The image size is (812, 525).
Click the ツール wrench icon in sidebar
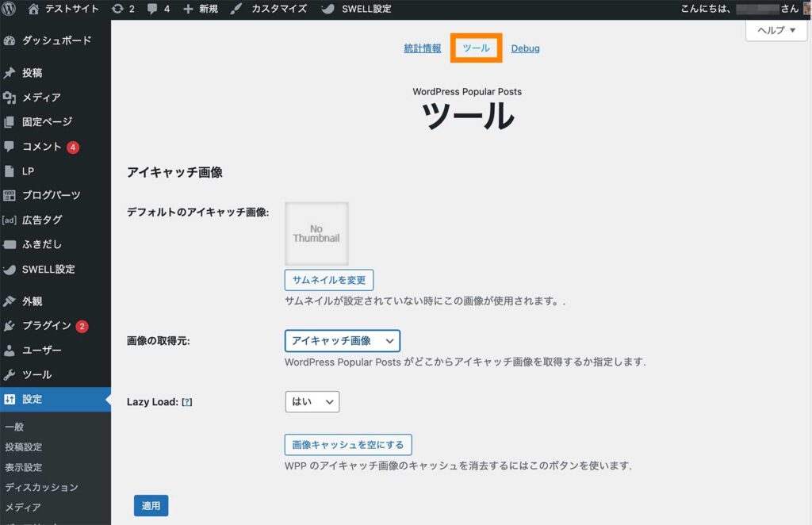click(x=10, y=375)
